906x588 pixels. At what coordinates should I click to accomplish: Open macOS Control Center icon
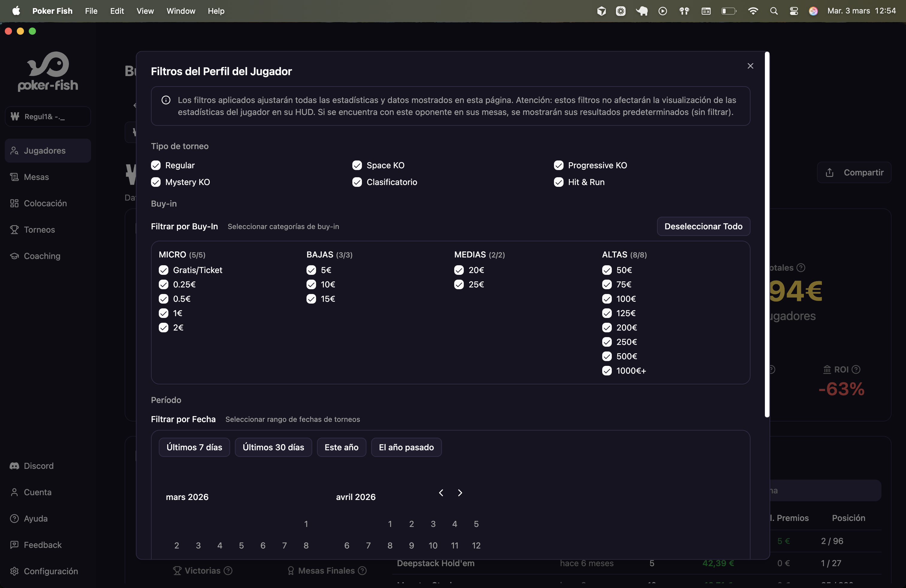point(794,11)
